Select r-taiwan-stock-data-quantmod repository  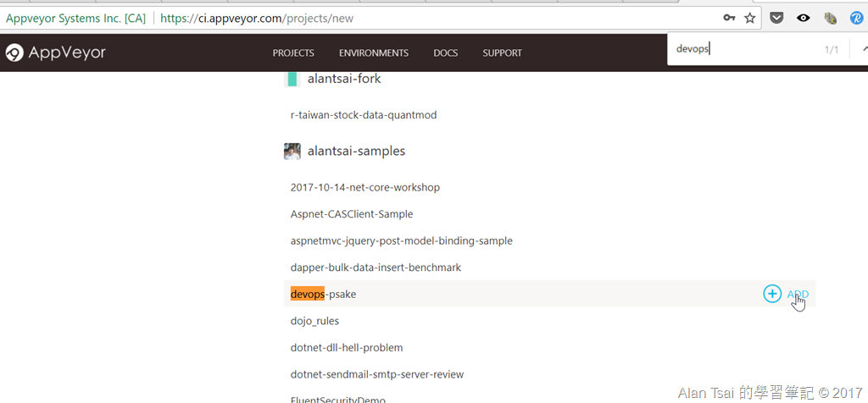[364, 115]
